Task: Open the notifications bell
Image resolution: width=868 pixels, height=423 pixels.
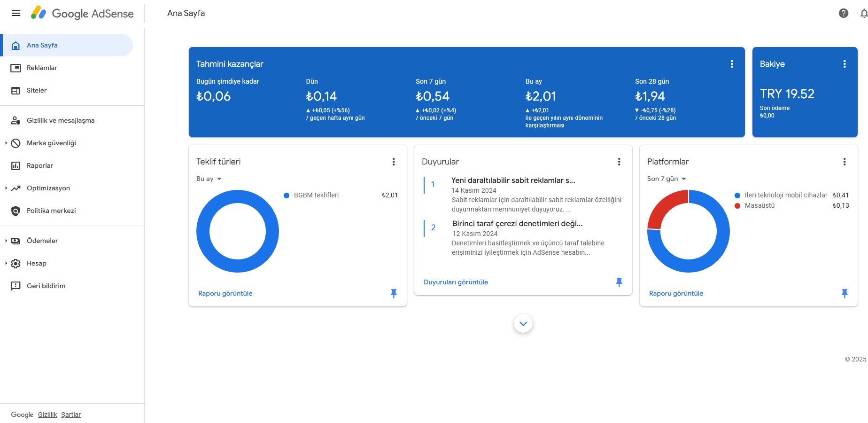Action: pyautogui.click(x=864, y=13)
